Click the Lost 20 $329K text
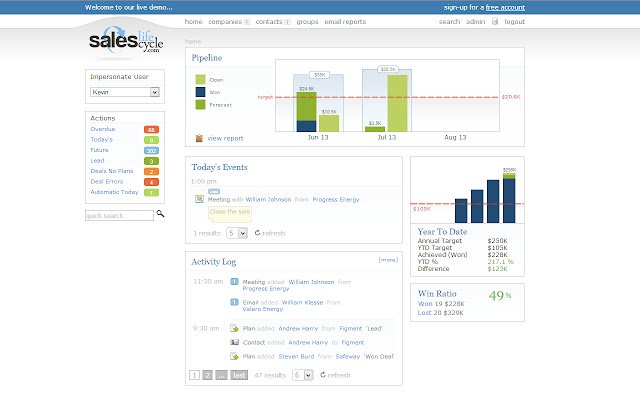Image resolution: width=640 pixels, height=400 pixels. 441,313
